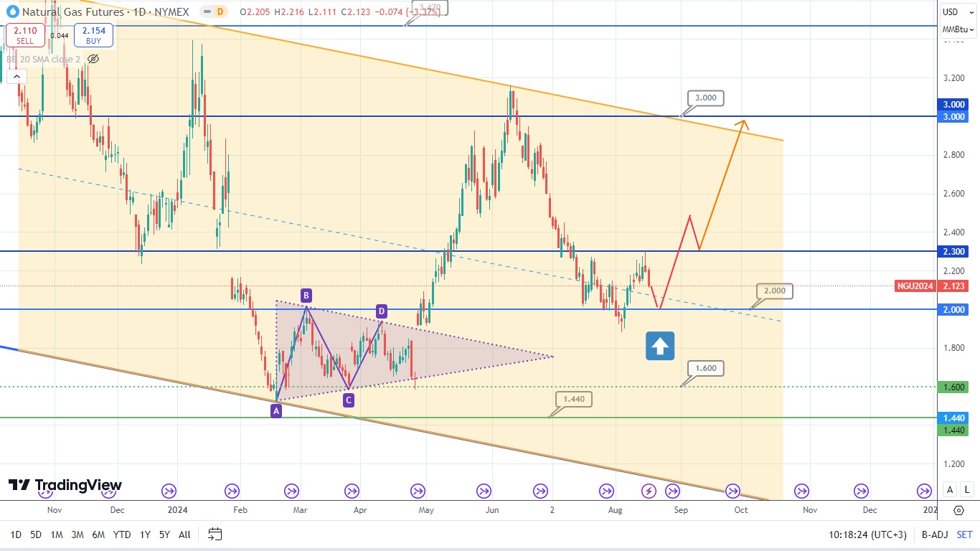Click the BUY 2.154 button
The width and height of the screenshot is (980, 551).
click(x=93, y=35)
